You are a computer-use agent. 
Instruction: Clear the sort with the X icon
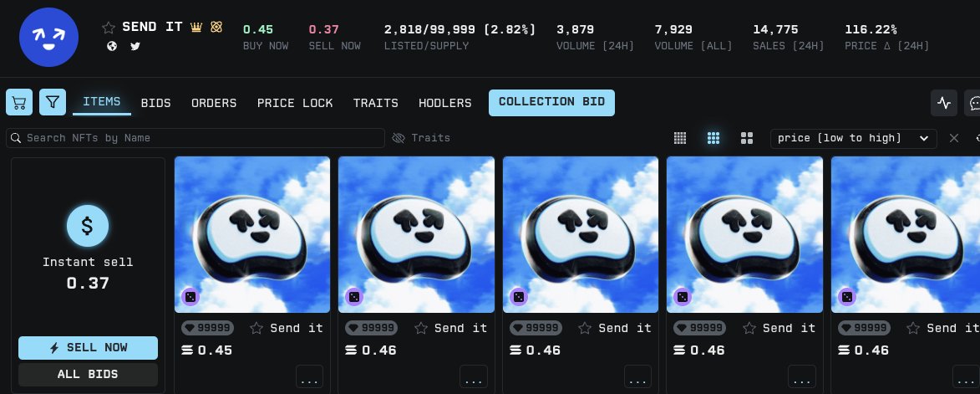click(x=954, y=138)
